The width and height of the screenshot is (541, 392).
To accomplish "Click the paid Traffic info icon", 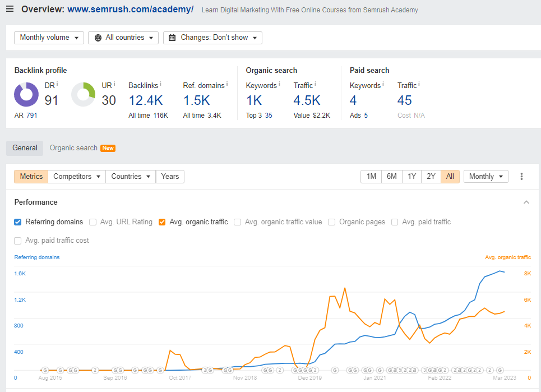I will [x=419, y=84].
